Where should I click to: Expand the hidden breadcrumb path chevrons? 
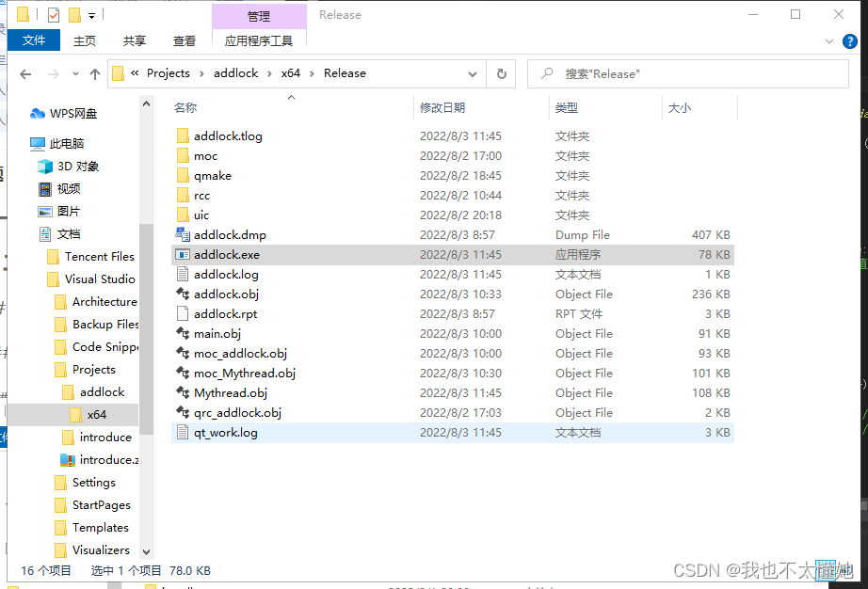pos(135,73)
